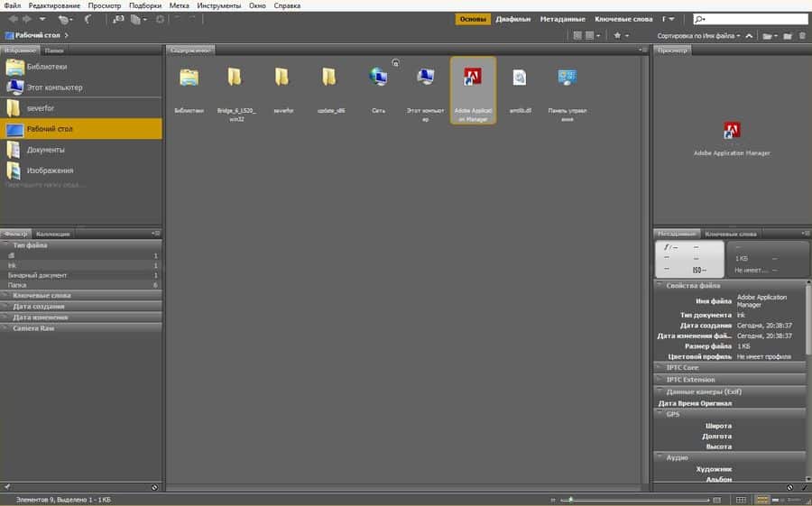Click the Rotate counterclockwise icon
Viewport: 812px width, 506px height.
178,19
